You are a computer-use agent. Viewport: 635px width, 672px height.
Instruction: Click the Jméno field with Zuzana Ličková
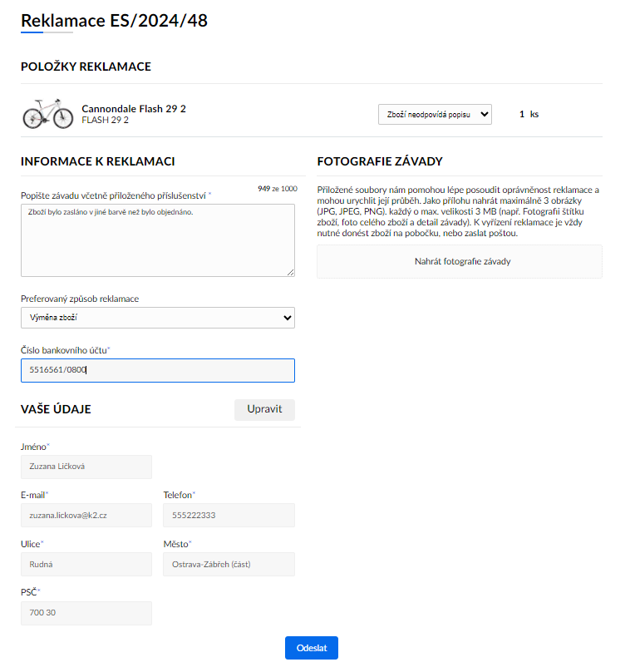tap(86, 467)
